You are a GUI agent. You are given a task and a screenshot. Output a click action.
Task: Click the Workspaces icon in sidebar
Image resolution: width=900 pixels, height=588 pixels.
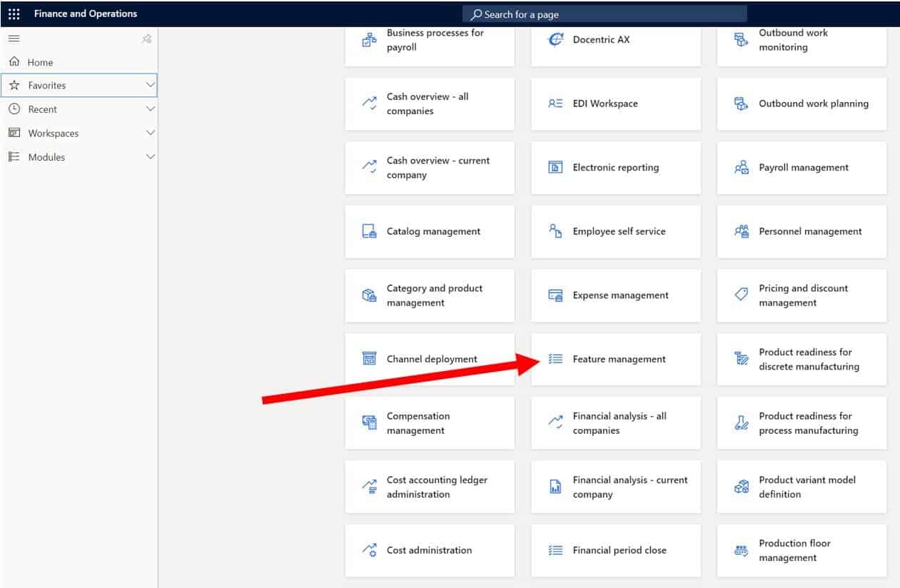point(14,133)
